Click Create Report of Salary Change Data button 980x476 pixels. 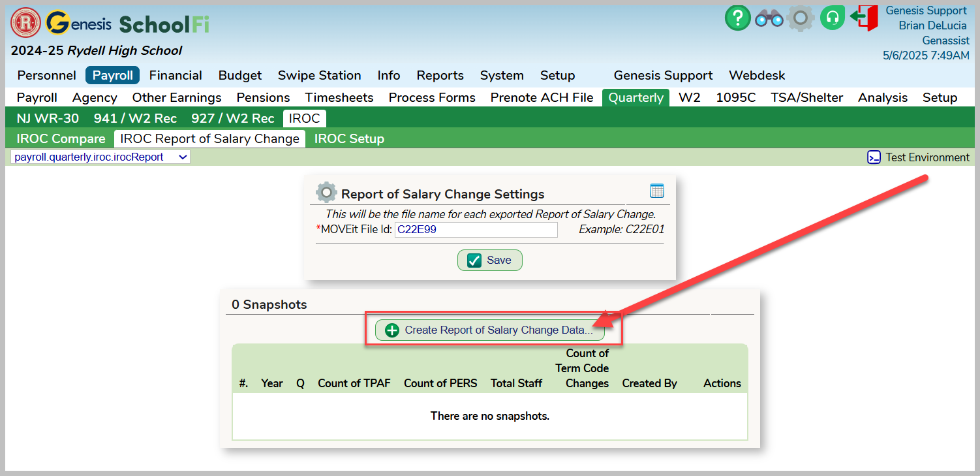pos(490,330)
